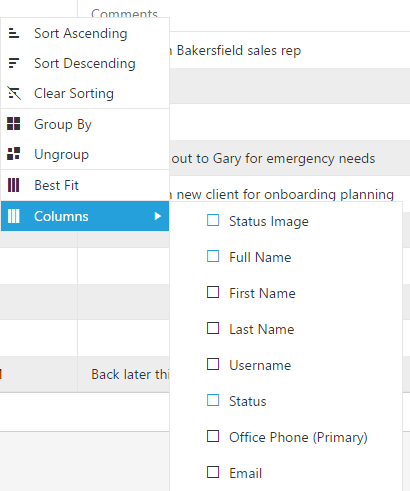Viewport: 410px width, 491px height.
Task: Click the Sort Ascending icon
Action: point(14,33)
